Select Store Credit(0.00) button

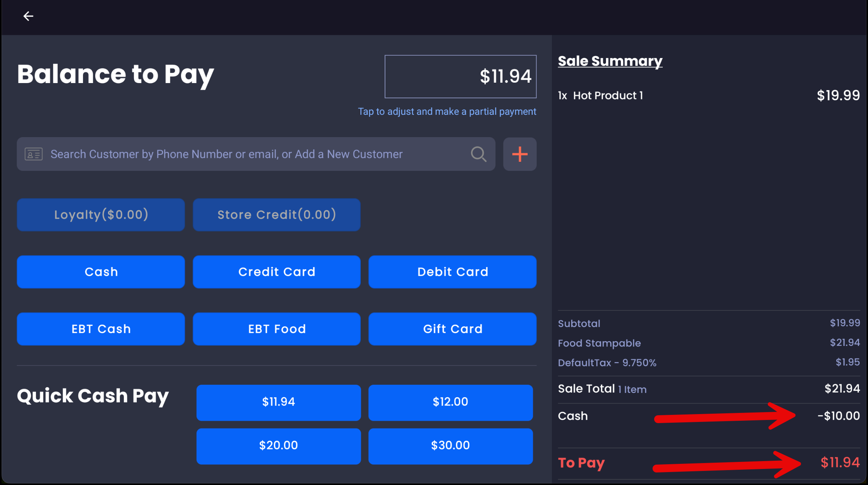click(x=277, y=215)
